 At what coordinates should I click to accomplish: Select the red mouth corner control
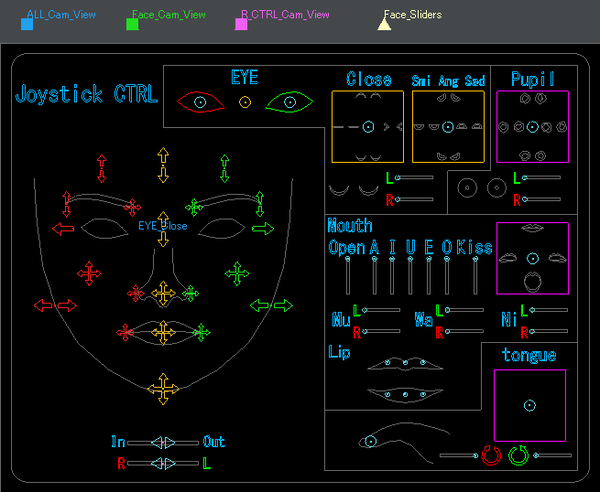point(125,332)
